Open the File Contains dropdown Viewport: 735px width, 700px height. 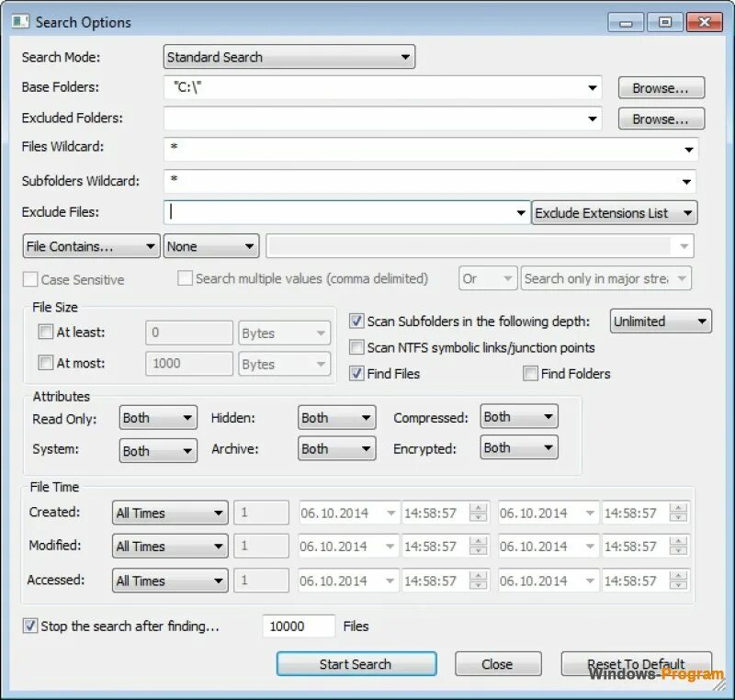click(x=91, y=246)
